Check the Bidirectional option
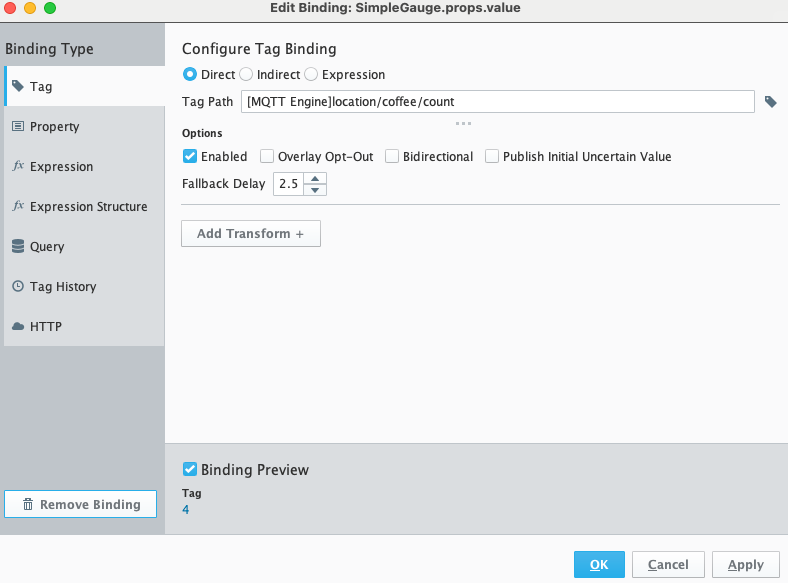Screen dimensions: 788x583 coord(392,156)
